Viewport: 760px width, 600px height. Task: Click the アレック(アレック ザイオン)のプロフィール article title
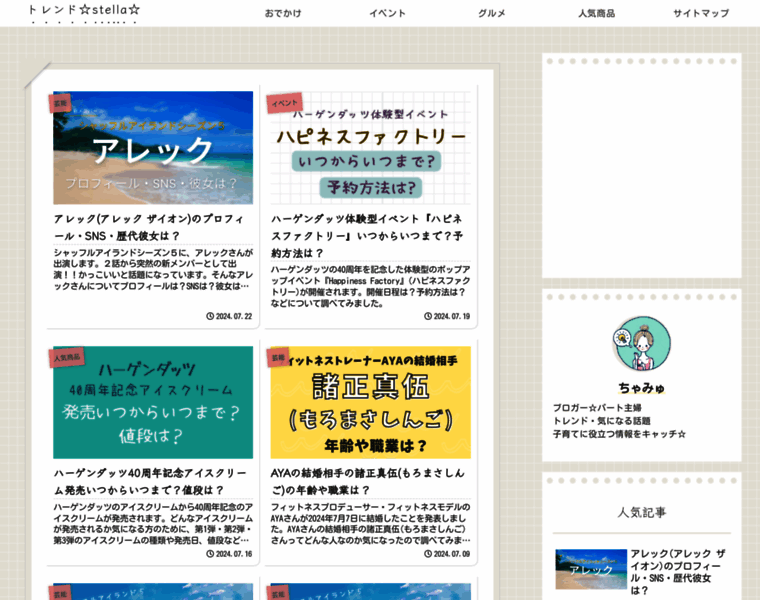149,227
